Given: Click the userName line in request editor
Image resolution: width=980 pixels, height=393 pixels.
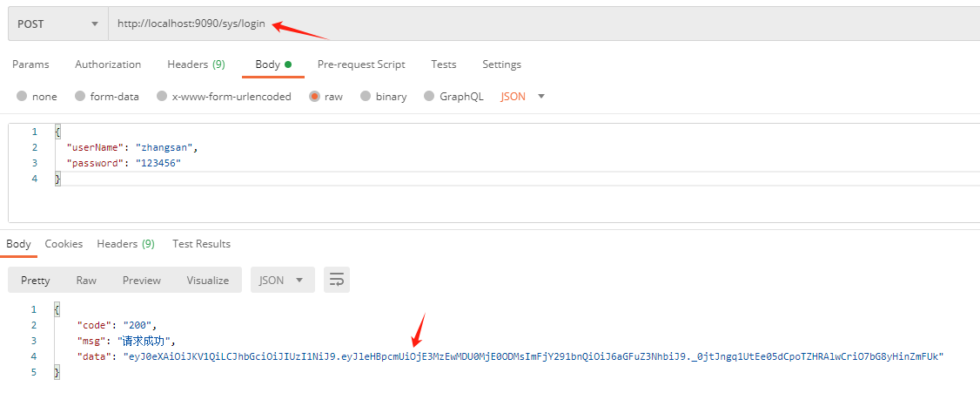Looking at the screenshot, I should [132, 147].
